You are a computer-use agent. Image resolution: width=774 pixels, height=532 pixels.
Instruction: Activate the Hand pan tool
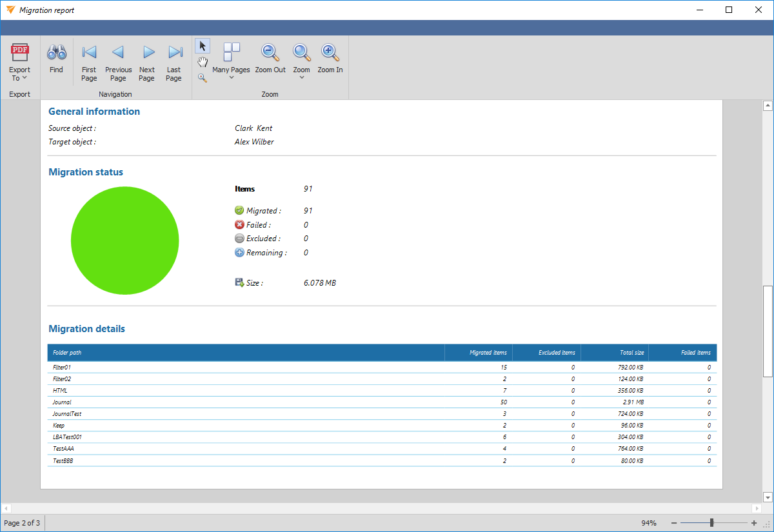pos(203,62)
